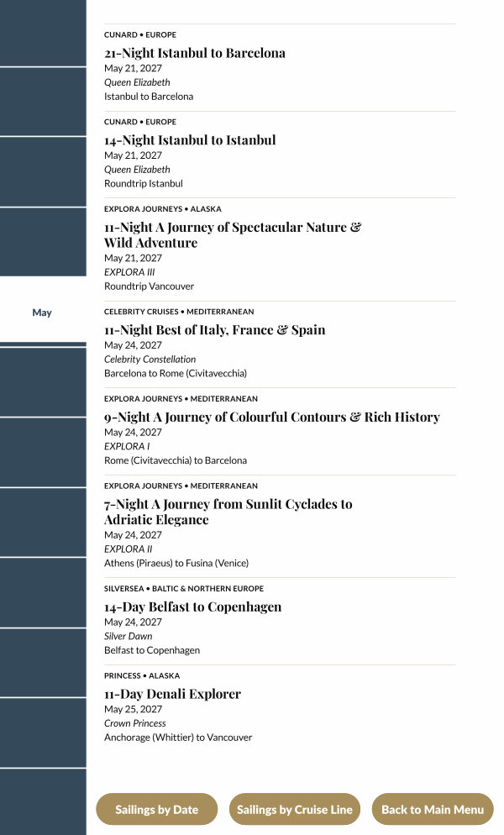Click the Athens (Piraeus) to Fusina route
The height and width of the screenshot is (835, 504).
pos(176,563)
